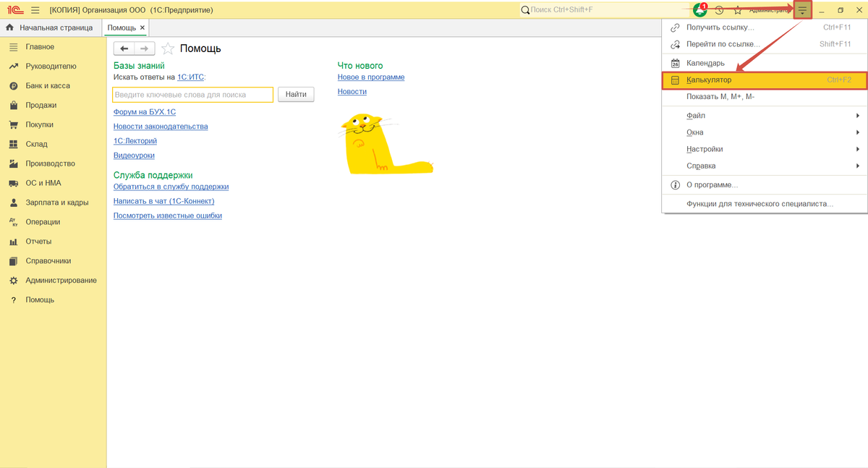Screen dimensions: 868x468
Task: Click the Руководителю chart icon
Action: tap(13, 67)
